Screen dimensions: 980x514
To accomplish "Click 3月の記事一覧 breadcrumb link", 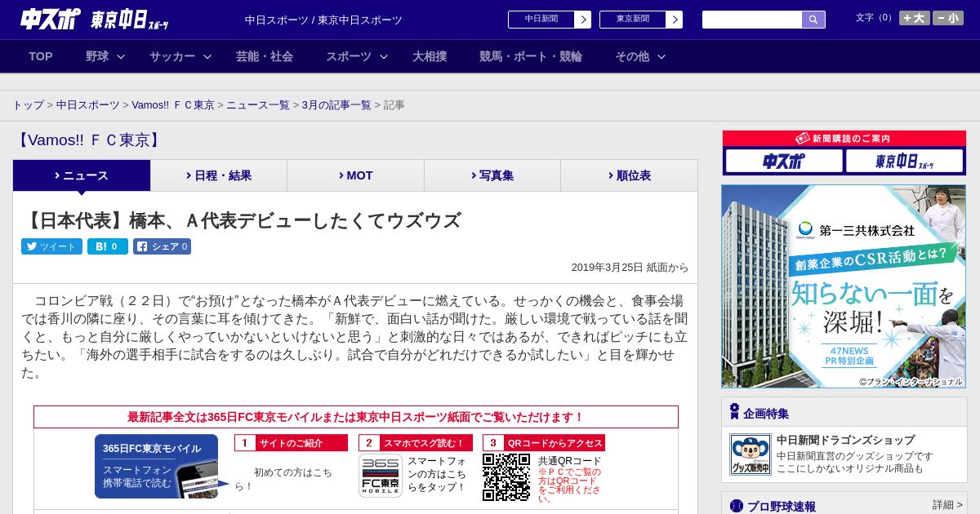I will click(x=336, y=105).
